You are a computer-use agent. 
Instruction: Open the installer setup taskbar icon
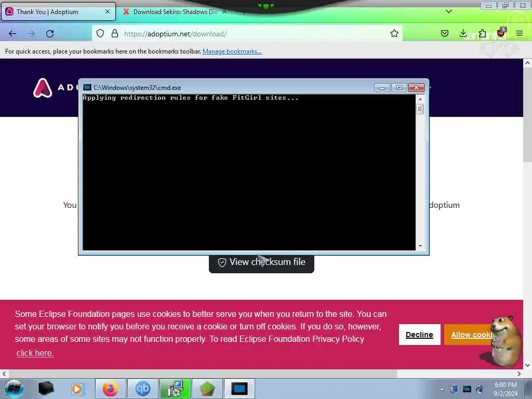pos(175,389)
